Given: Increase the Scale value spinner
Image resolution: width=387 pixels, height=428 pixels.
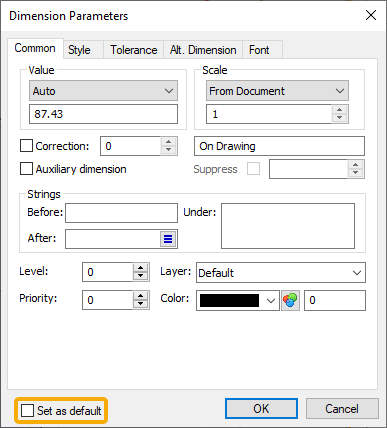Looking at the screenshot, I should tap(339, 110).
